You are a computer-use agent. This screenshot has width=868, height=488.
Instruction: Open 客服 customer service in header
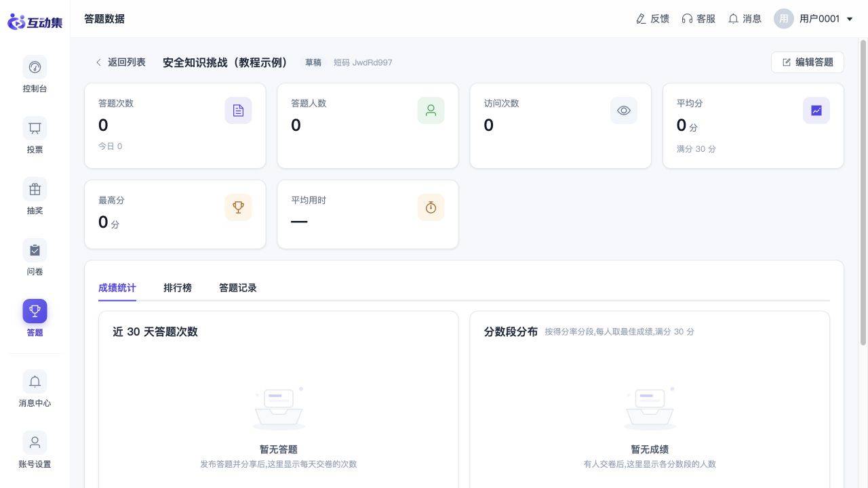tap(698, 19)
